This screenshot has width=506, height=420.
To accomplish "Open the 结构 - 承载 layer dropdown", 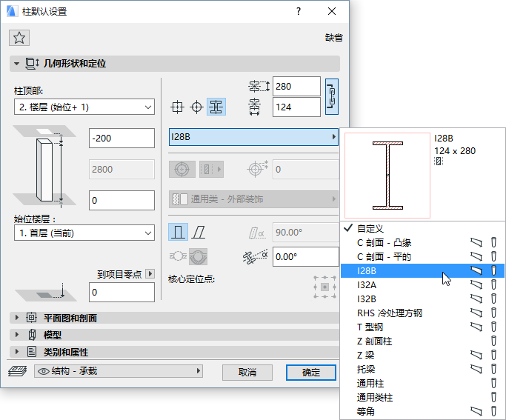I will click(119, 371).
